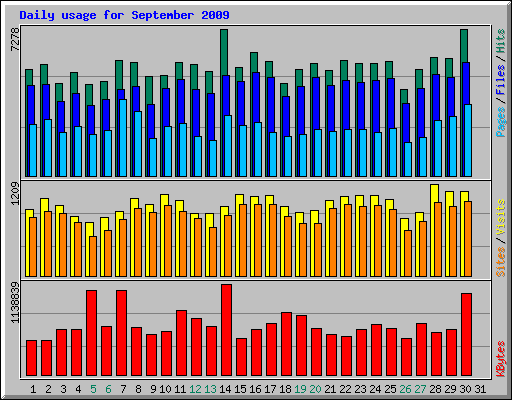Click weekend day 20 axis label

pyautogui.click(x=315, y=389)
